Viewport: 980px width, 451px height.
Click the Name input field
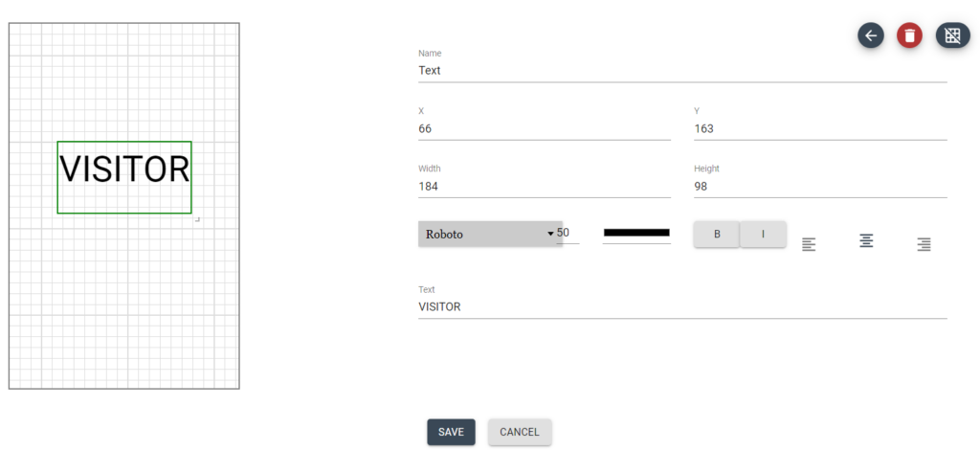click(682, 70)
